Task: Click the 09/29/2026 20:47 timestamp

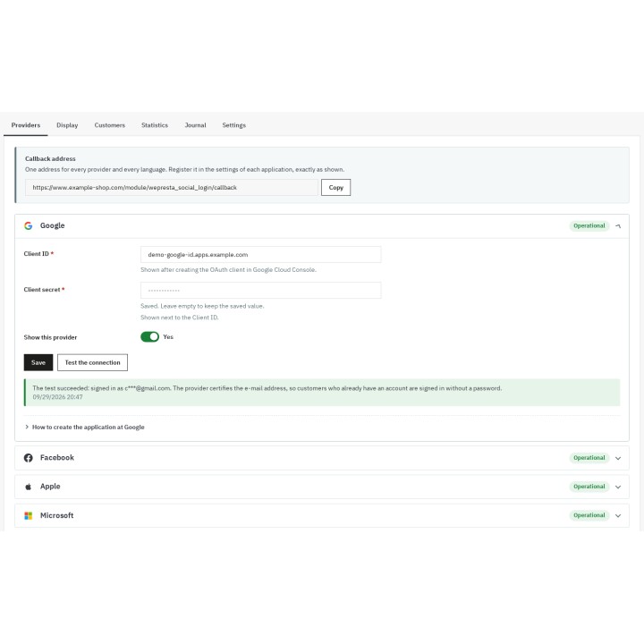Action: [x=57, y=397]
